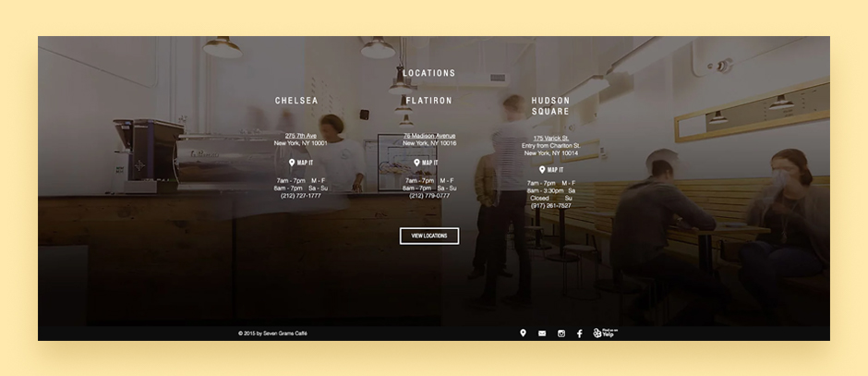The height and width of the screenshot is (376, 868).
Task: Click the Flatiron location heading
Action: click(x=429, y=101)
